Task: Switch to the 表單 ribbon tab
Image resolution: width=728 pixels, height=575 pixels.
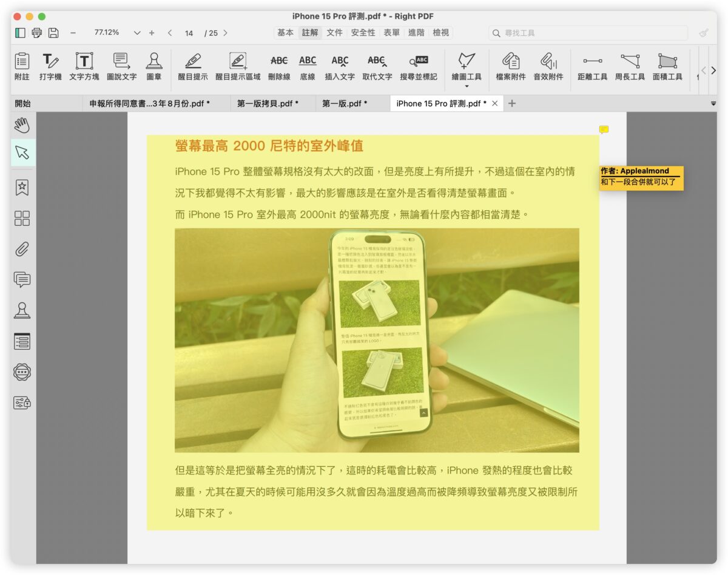Action: tap(391, 33)
